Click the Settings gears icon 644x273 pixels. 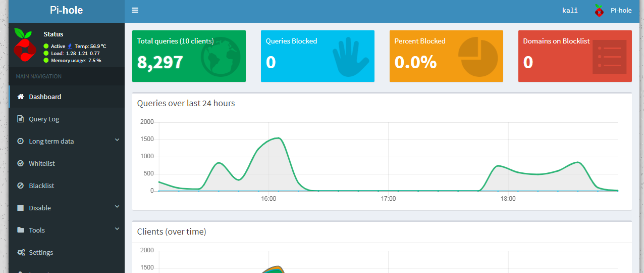(x=21, y=252)
